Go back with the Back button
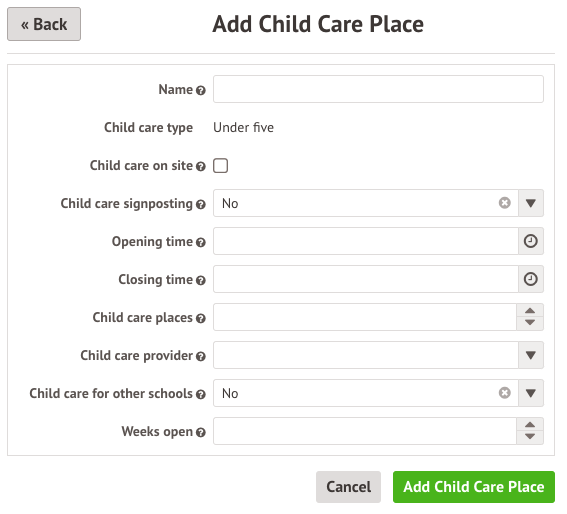 pos(44,24)
